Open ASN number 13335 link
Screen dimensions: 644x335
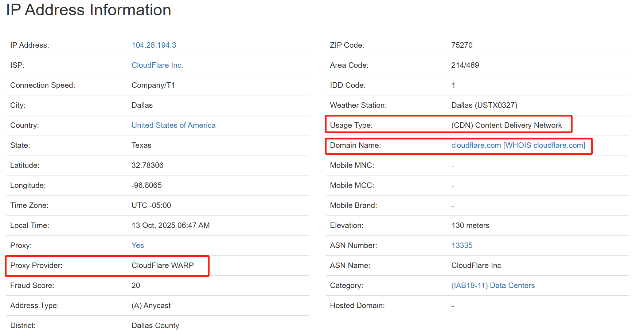pos(462,245)
